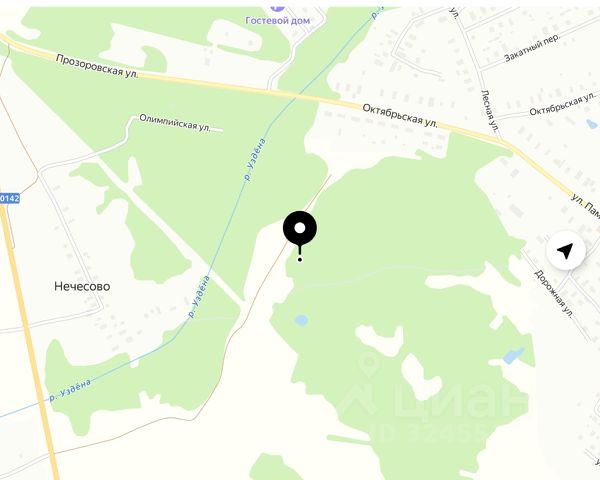Select the blue pond near Дорожная ул.
The width and height of the screenshot is (600, 480).
(513, 356)
